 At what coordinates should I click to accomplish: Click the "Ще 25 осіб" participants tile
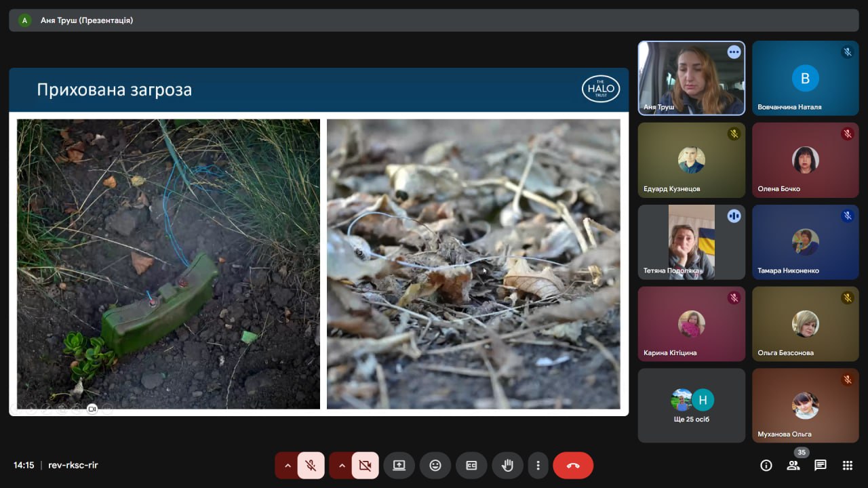click(x=691, y=405)
